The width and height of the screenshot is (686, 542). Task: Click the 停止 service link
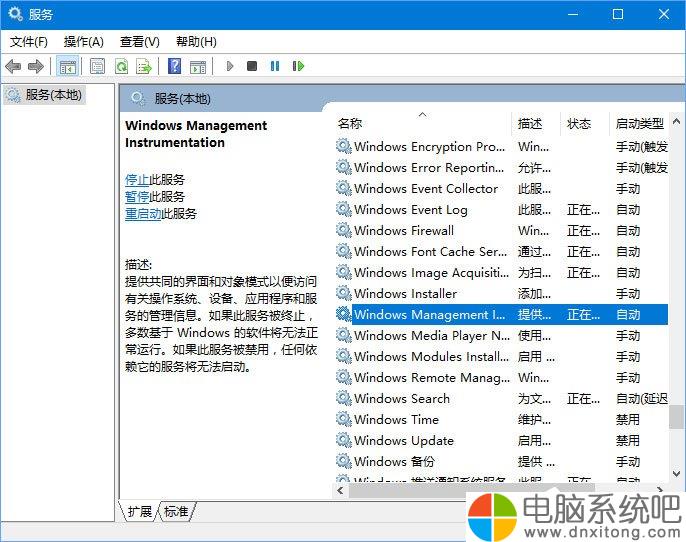pos(137,180)
